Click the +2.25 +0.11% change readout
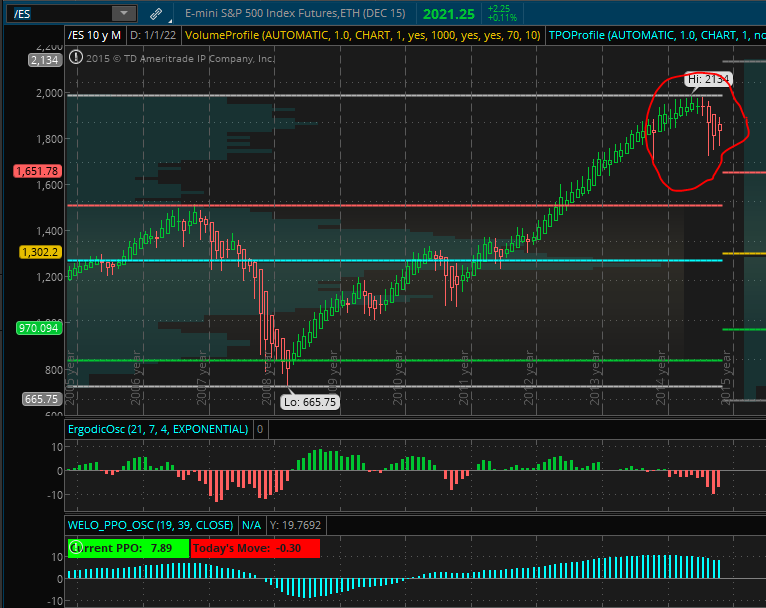The height and width of the screenshot is (608, 766). coord(502,13)
